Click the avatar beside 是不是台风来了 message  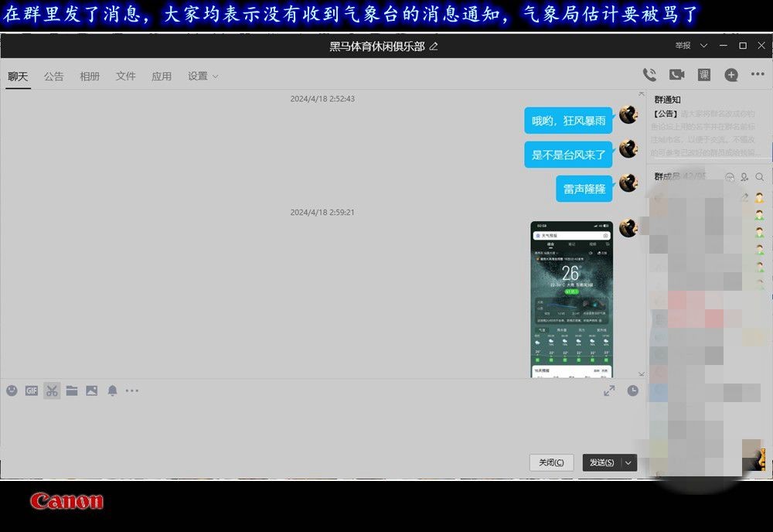click(x=628, y=149)
